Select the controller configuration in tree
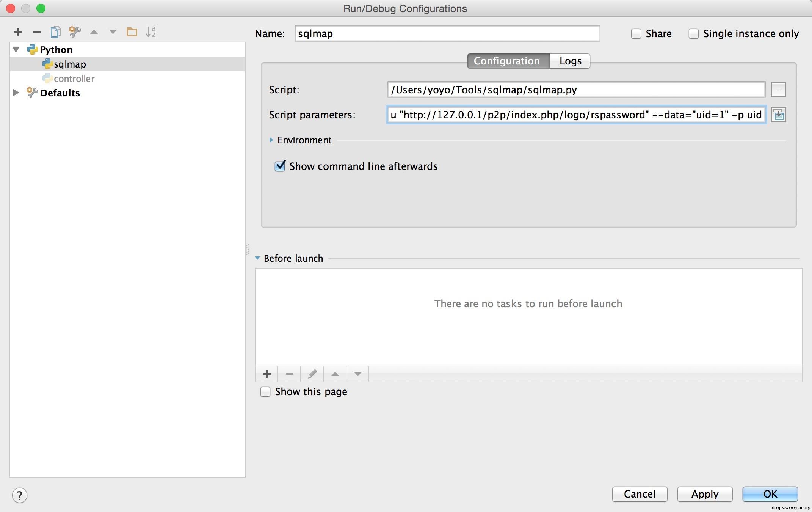 pyautogui.click(x=74, y=79)
